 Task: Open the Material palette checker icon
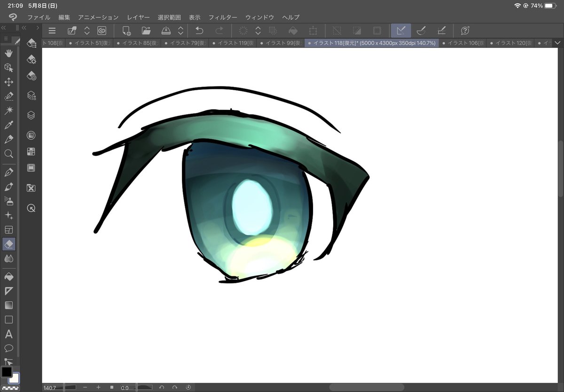(31, 151)
